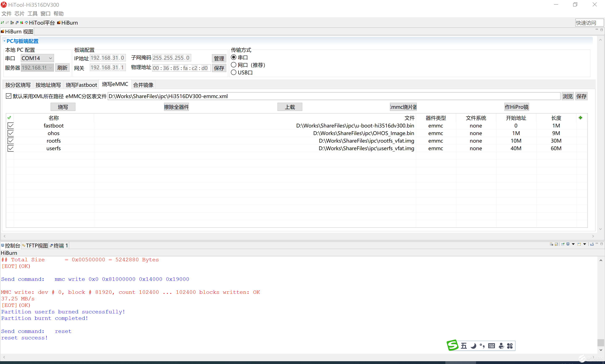This screenshot has height=364, width=605.
Task: Clear the console with the document-X icon
Action: (551, 244)
